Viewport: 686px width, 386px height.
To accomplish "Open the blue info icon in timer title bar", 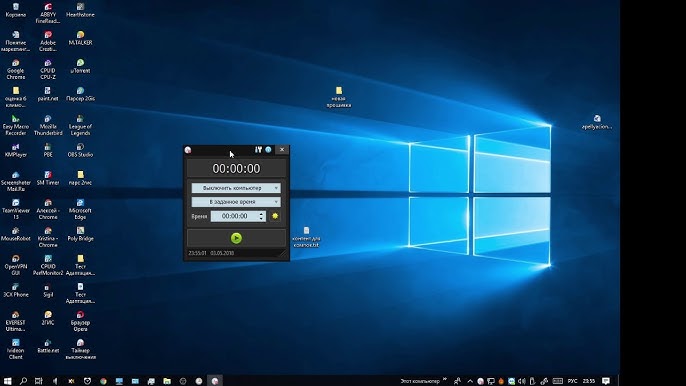I will pos(268,150).
